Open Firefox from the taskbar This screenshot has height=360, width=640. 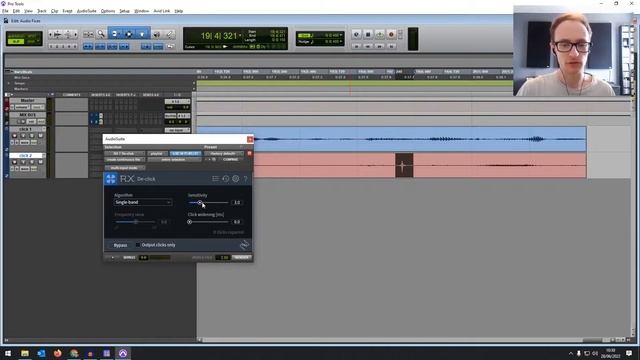pos(58,353)
